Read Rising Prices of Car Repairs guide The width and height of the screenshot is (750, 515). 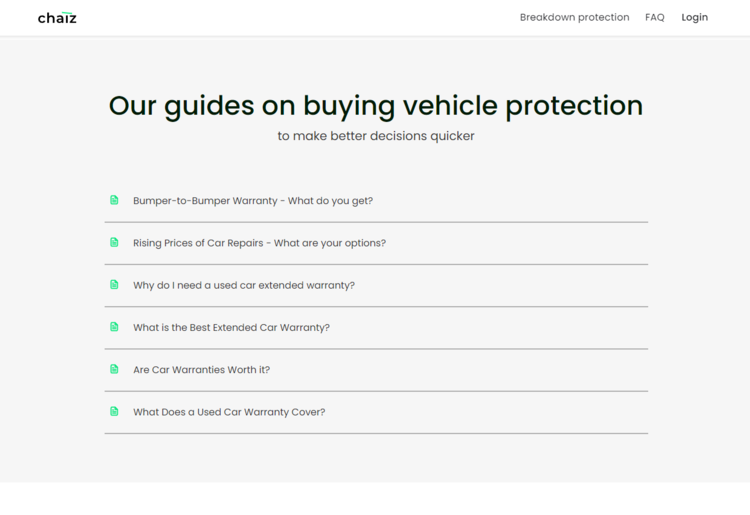259,243
